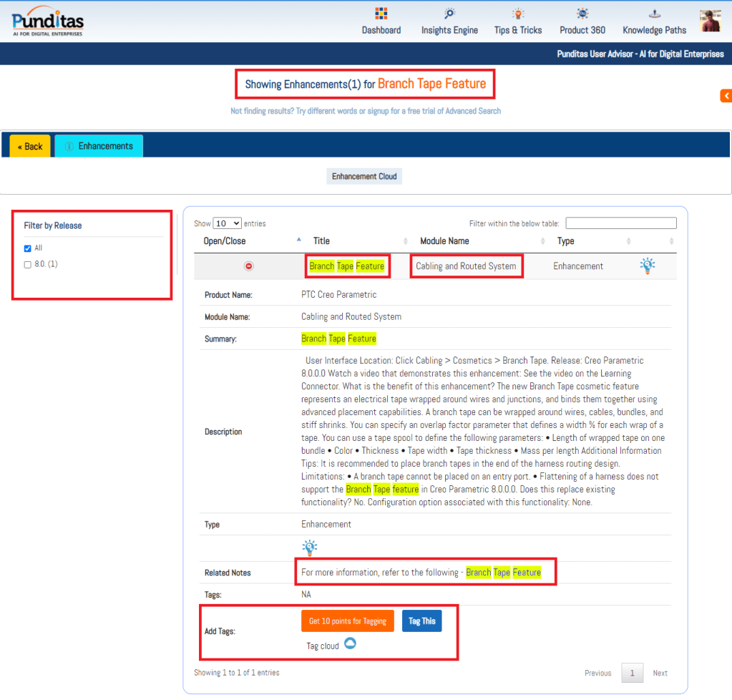Screen dimensions: 732x700
Task: Open the Tag cloud icon
Action: [350, 643]
